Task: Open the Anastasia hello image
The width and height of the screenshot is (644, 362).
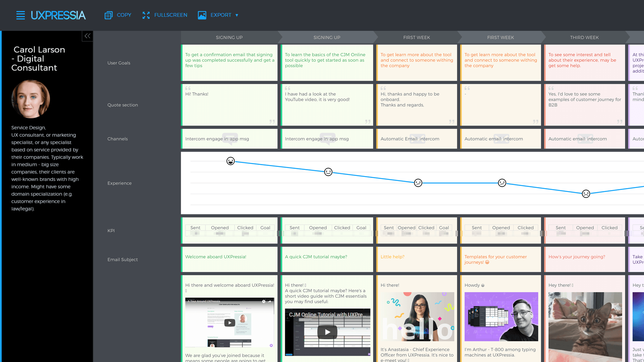Action: (417, 317)
